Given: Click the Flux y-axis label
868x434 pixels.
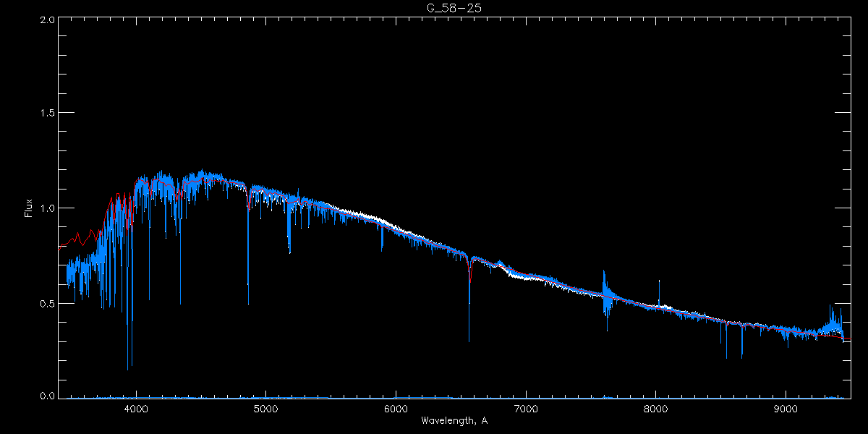Looking at the screenshot, I should click(29, 208).
